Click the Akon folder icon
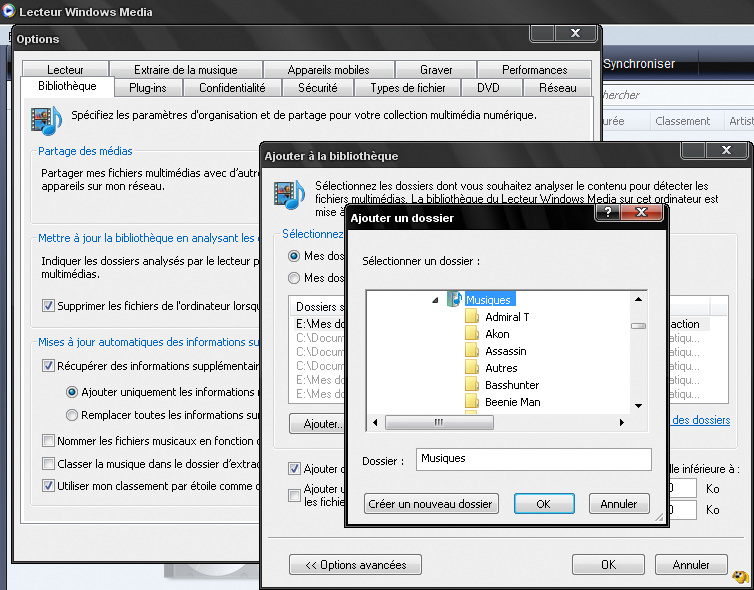This screenshot has width=754, height=590. (x=472, y=334)
